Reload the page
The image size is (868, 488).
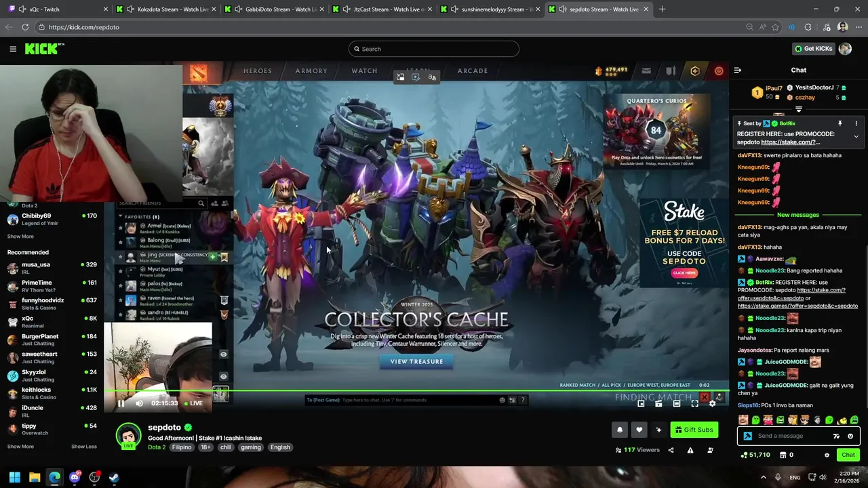(x=25, y=27)
